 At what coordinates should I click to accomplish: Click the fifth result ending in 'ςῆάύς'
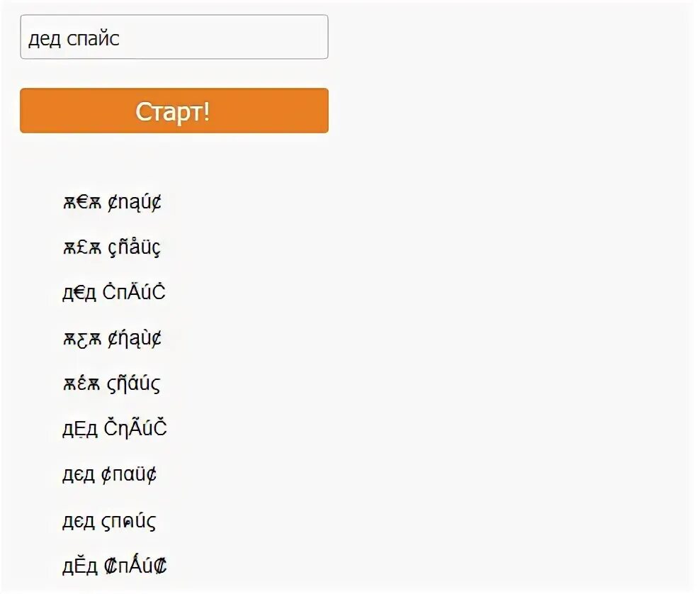pos(112,383)
